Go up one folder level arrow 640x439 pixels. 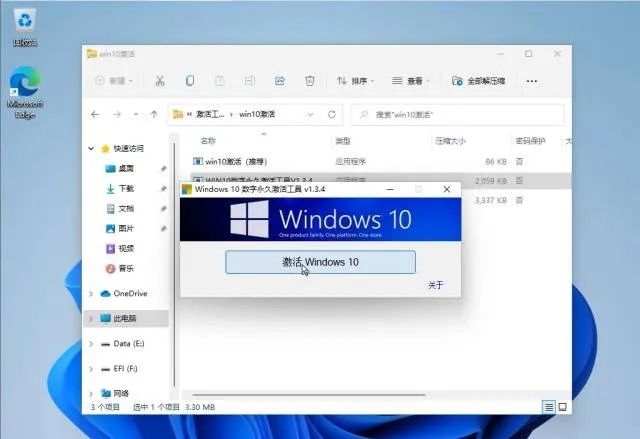[x=154, y=115]
